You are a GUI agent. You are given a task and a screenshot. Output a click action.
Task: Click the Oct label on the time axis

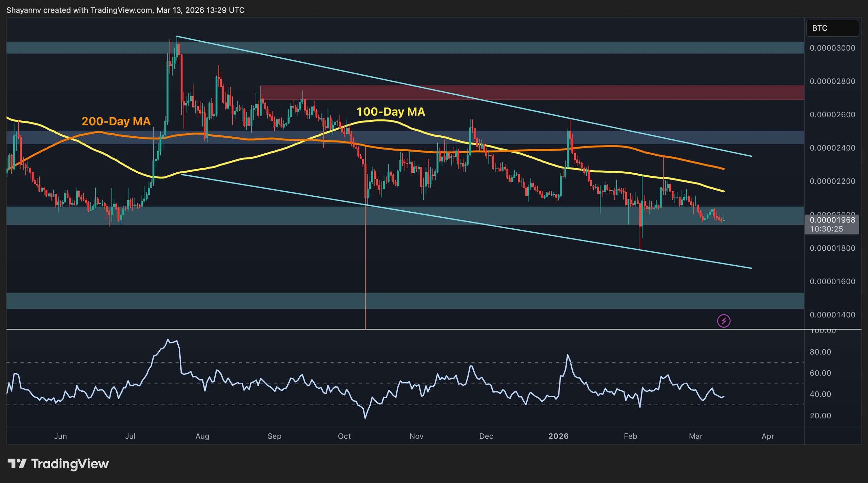(344, 436)
